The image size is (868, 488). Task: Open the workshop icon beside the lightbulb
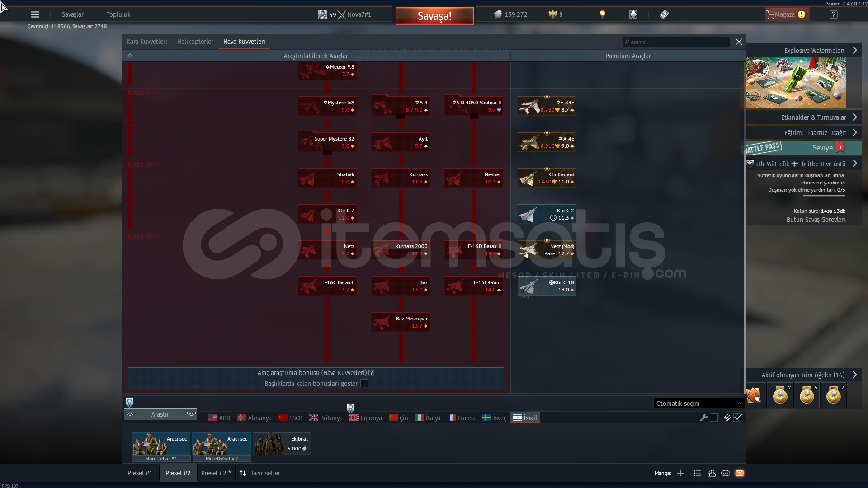point(633,14)
